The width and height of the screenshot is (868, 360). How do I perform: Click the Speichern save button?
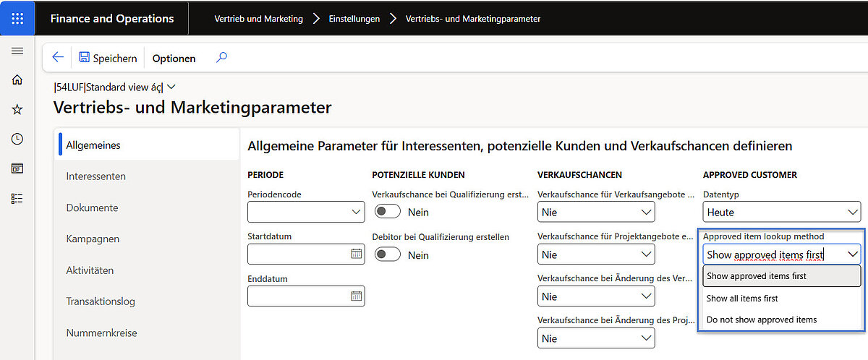click(x=107, y=58)
